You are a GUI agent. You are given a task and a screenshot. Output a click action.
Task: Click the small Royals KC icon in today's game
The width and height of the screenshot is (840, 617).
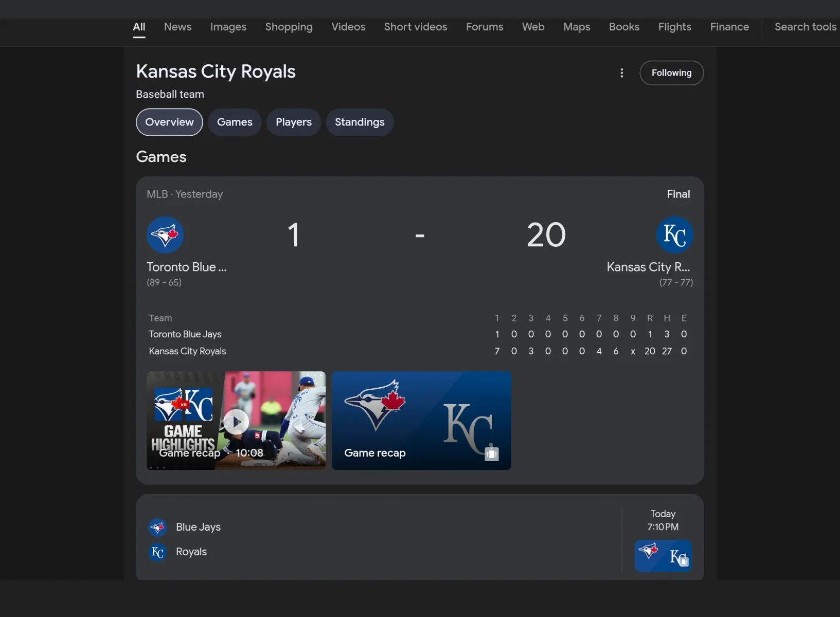point(157,552)
